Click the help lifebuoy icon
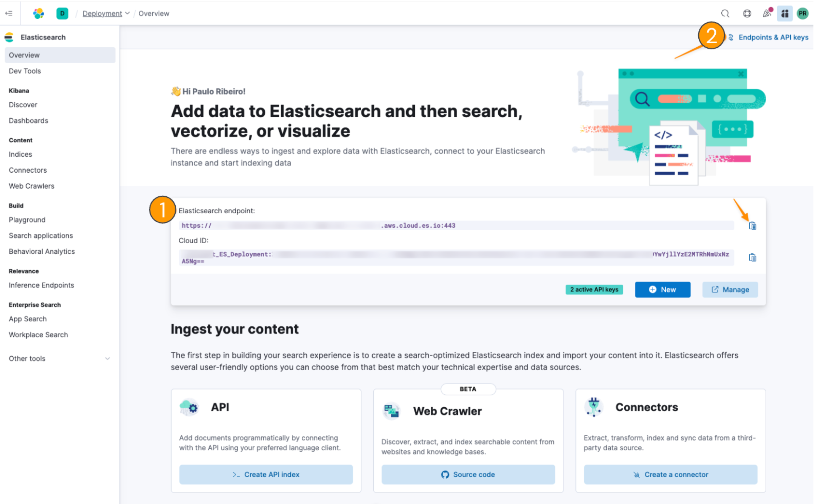The image size is (817, 504). [x=747, y=13]
